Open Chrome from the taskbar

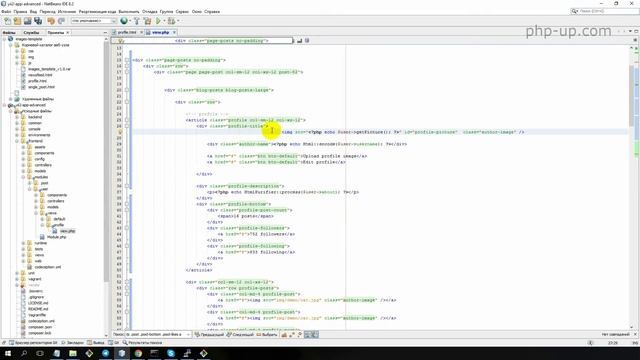click(x=138, y=353)
